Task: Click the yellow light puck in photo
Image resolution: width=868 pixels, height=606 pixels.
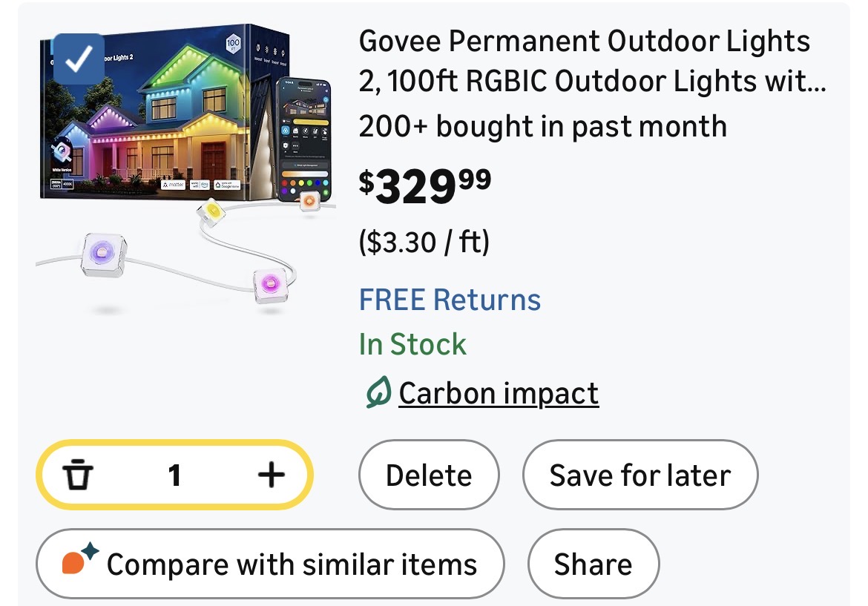Action: click(x=210, y=213)
